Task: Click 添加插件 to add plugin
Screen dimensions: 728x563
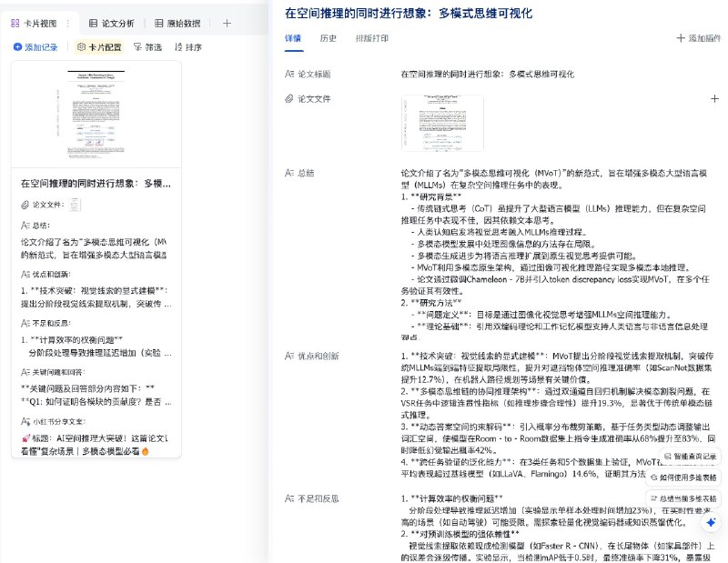Action: click(x=699, y=38)
